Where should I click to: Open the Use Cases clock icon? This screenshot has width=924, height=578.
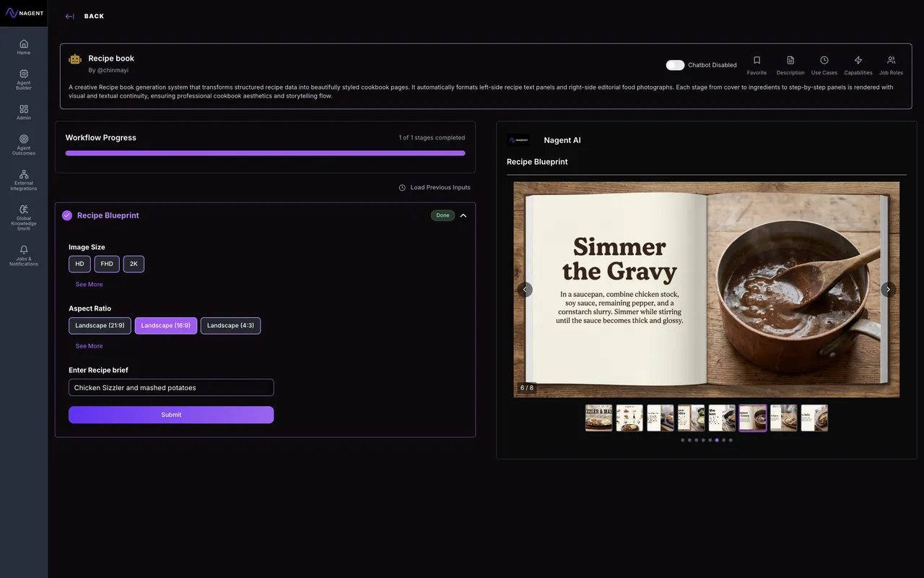(824, 61)
